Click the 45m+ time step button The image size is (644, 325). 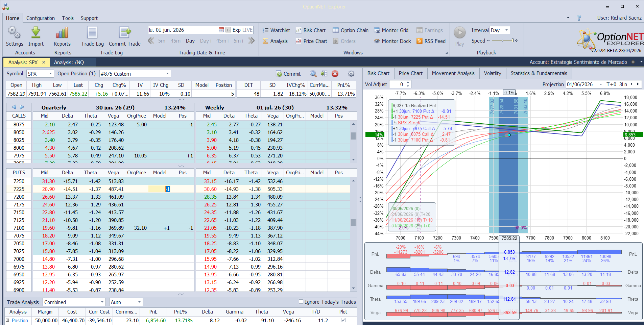coord(223,41)
